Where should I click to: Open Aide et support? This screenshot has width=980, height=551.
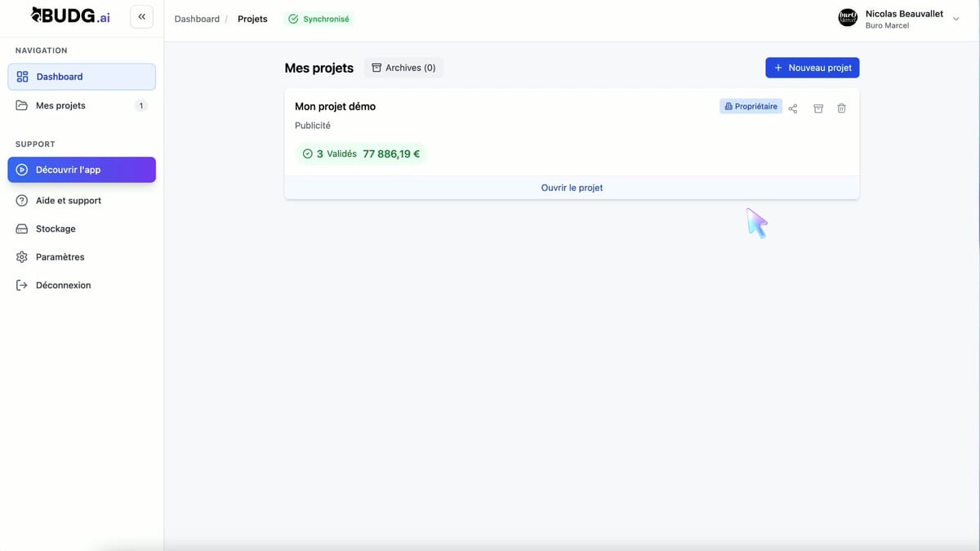pos(69,201)
